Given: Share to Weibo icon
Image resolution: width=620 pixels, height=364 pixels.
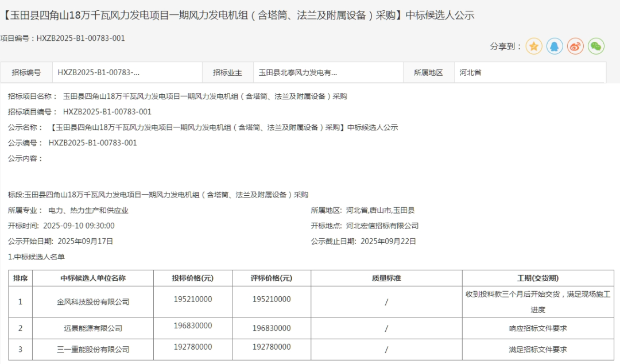Looking at the screenshot, I should tap(575, 47).
